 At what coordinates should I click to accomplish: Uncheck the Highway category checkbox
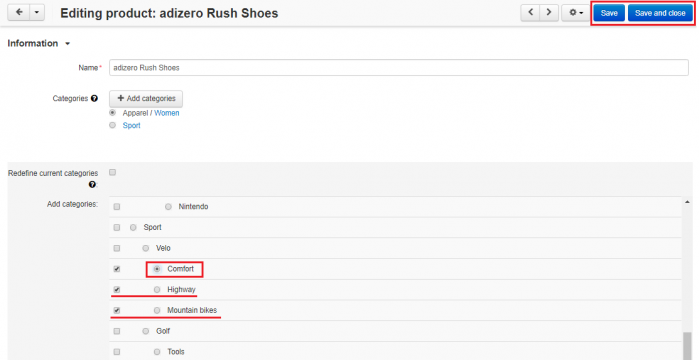coord(117,289)
